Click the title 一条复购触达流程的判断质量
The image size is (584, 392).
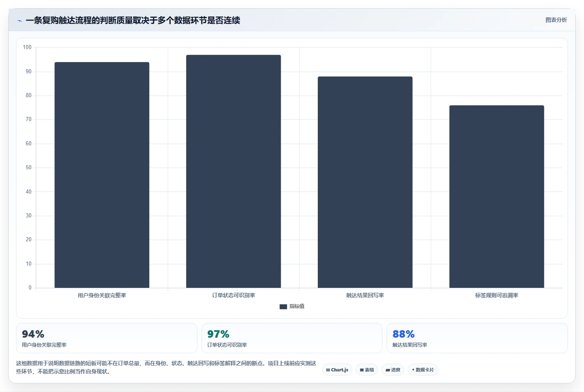(x=133, y=20)
